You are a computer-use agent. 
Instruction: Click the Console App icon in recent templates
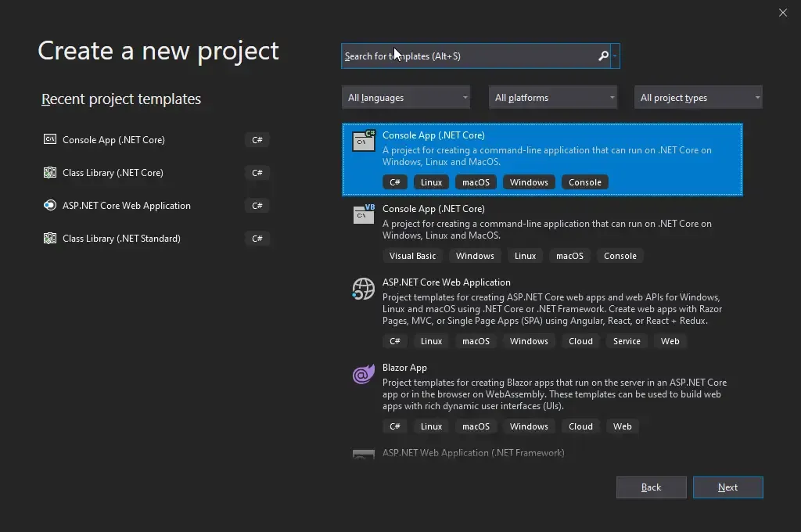click(51, 139)
